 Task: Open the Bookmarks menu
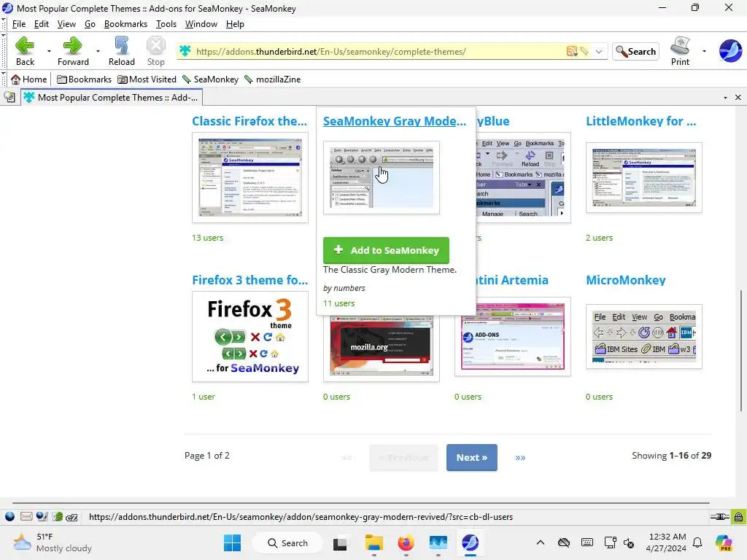(x=125, y=24)
